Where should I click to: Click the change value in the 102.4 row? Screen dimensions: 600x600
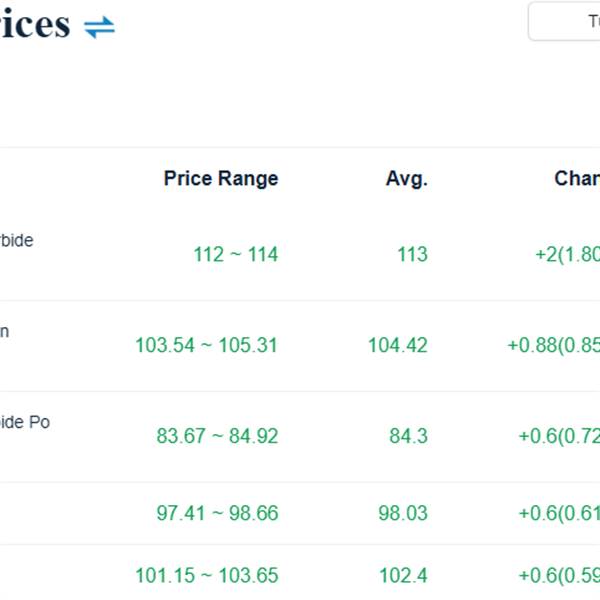coord(559,576)
